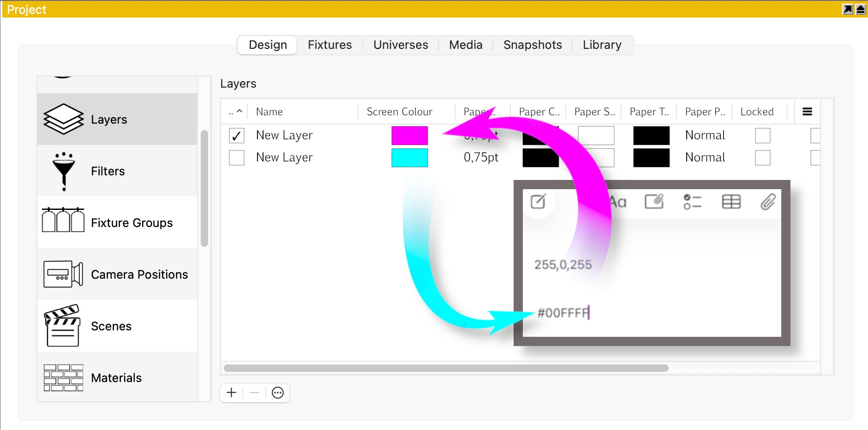This screenshot has height=430, width=868.
Task: Select the Materials brick icon
Action: click(x=63, y=377)
